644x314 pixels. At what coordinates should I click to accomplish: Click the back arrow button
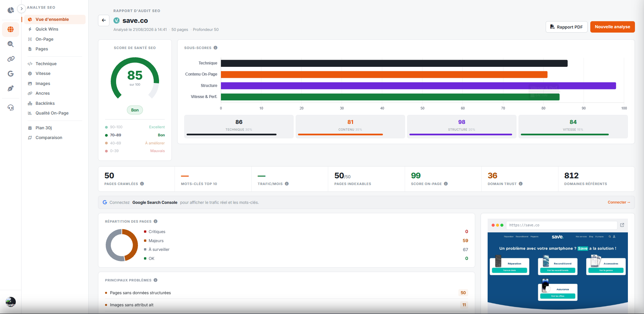coord(104,20)
